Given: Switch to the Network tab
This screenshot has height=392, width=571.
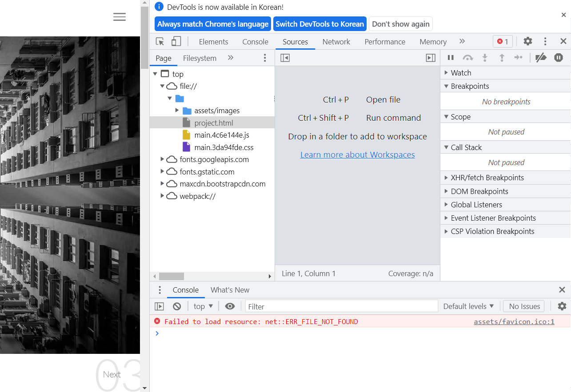Looking at the screenshot, I should pyautogui.click(x=336, y=42).
